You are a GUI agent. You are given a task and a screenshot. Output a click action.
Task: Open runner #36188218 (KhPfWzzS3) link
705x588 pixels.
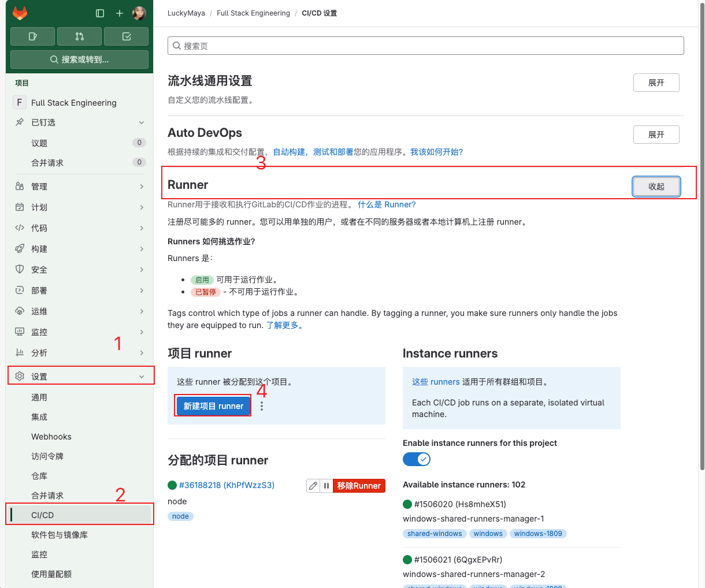point(227,485)
